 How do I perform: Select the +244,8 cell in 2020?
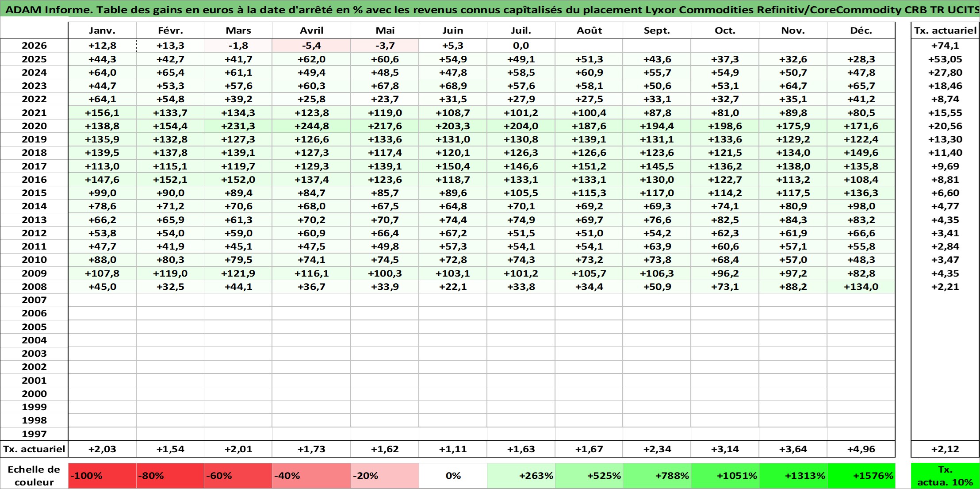(311, 126)
